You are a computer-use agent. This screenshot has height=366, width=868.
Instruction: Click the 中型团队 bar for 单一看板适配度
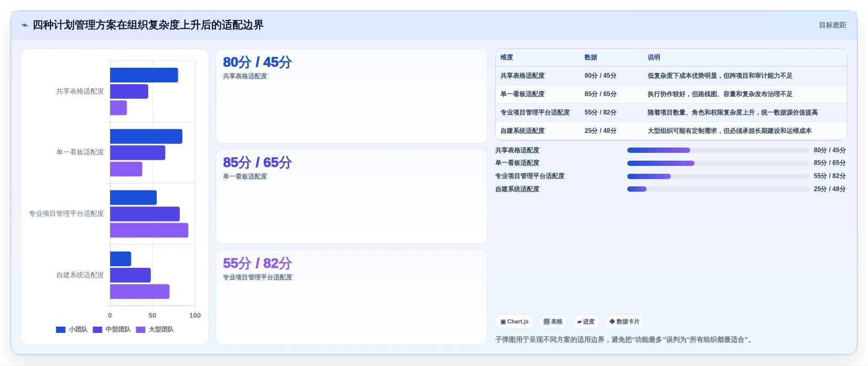138,153
